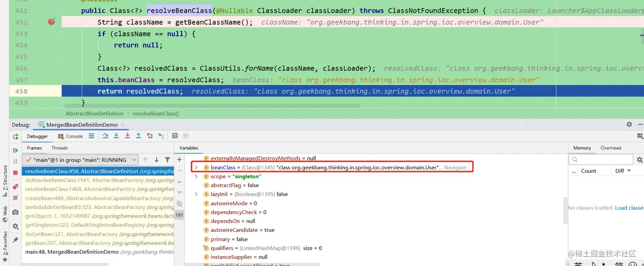Image resolution: width=644 pixels, height=266 pixels.
Task: Force Step Into with red arrow
Action: pos(127,136)
